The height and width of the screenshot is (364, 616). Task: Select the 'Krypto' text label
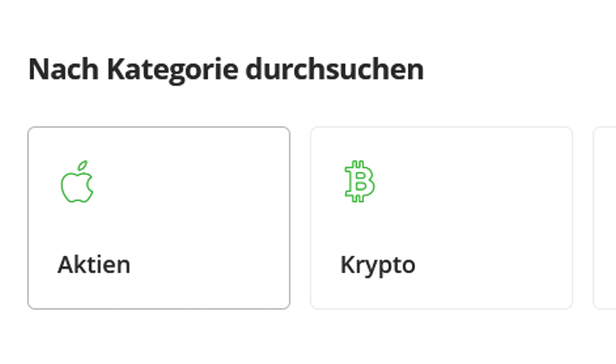[378, 266]
